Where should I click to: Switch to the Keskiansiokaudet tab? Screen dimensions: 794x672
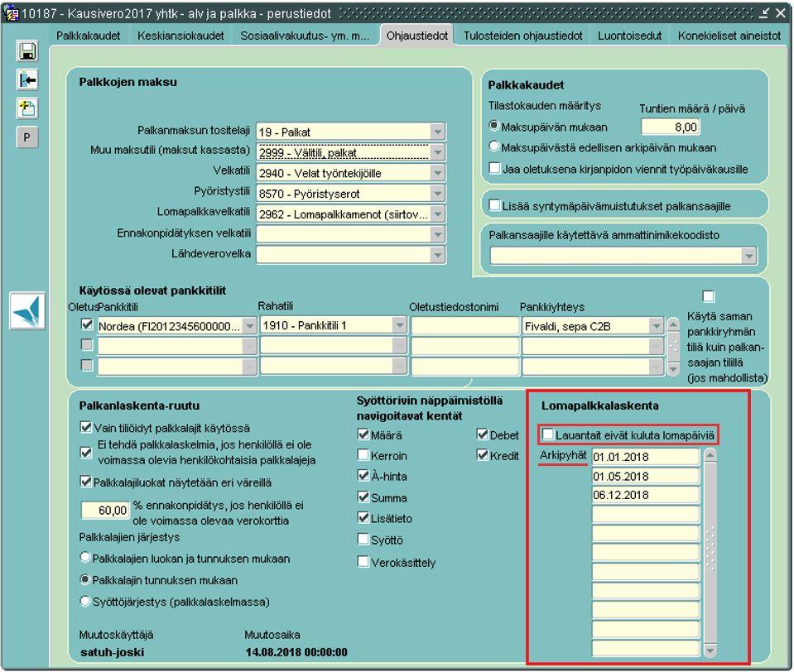coord(180,36)
